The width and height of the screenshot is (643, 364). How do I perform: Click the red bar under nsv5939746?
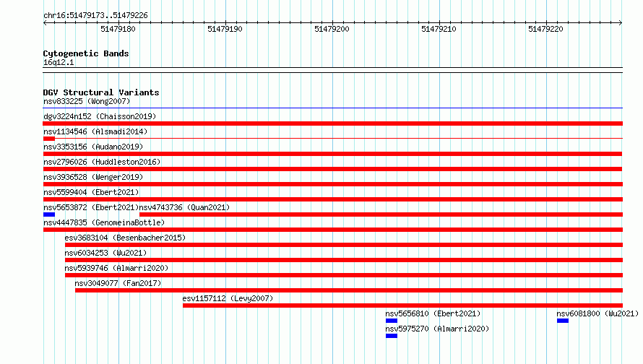coord(344,275)
